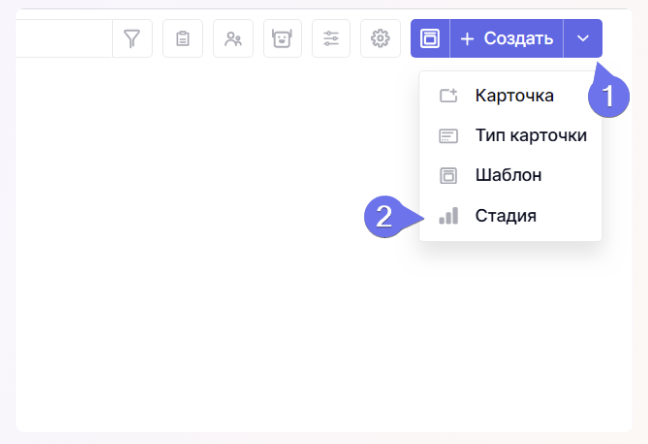Click the search field left of filter
Screen dimensions: 648x444
point(64,38)
